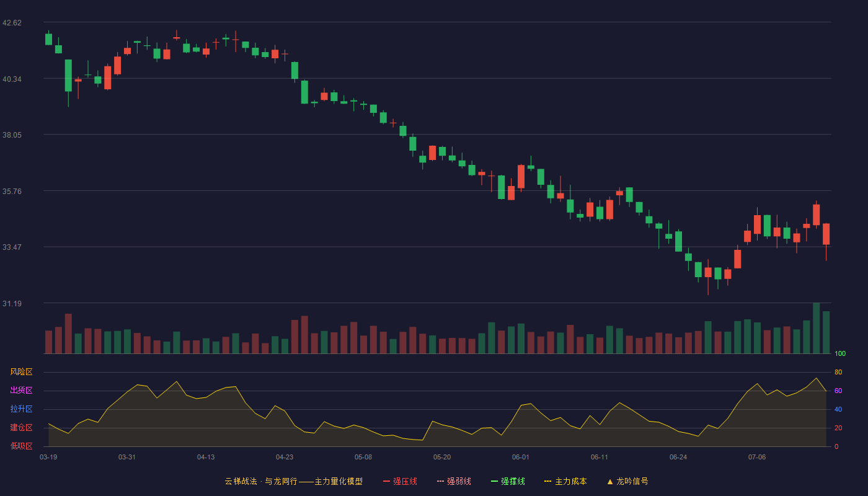Click the 05-08 date label
The width and height of the screenshot is (868, 496).
(x=363, y=457)
